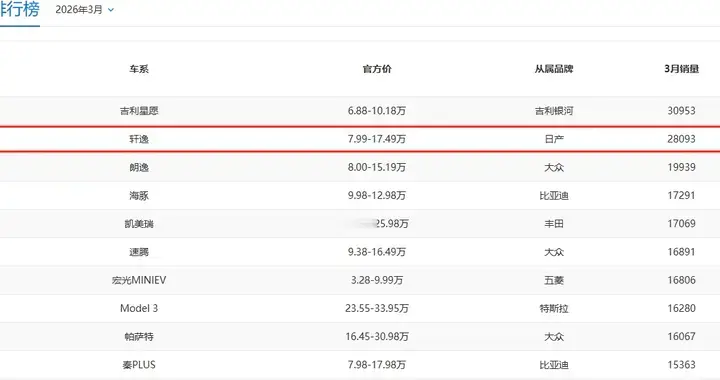The height and width of the screenshot is (380, 720).
Task: Click the 比亚迪 brand in 海豚 row
Action: tap(554, 196)
